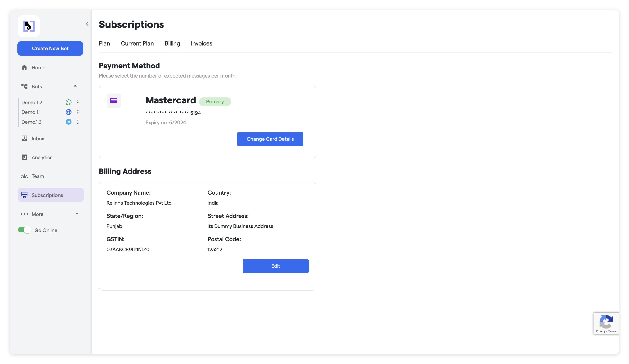Click the Home icon in the sidebar
The image size is (629, 364).
[24, 67]
